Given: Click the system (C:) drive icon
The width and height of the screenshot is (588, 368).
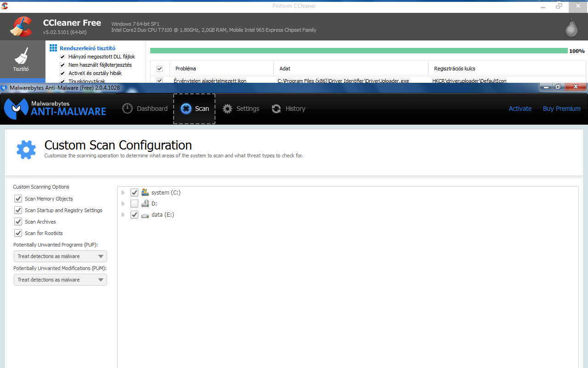Looking at the screenshot, I should tap(145, 193).
